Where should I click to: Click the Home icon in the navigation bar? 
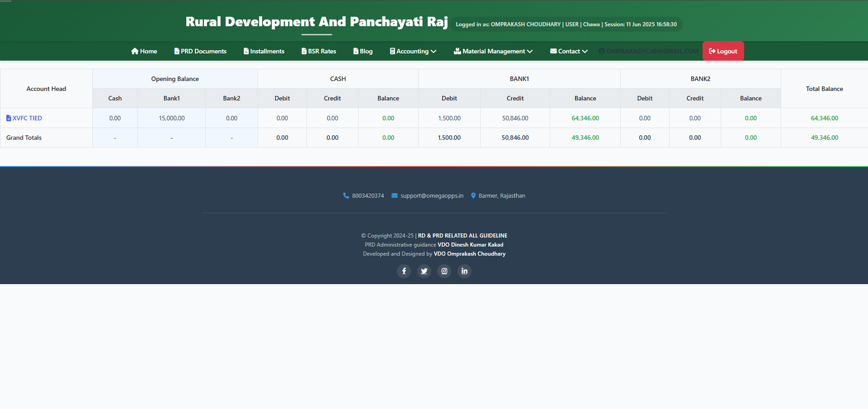[134, 51]
